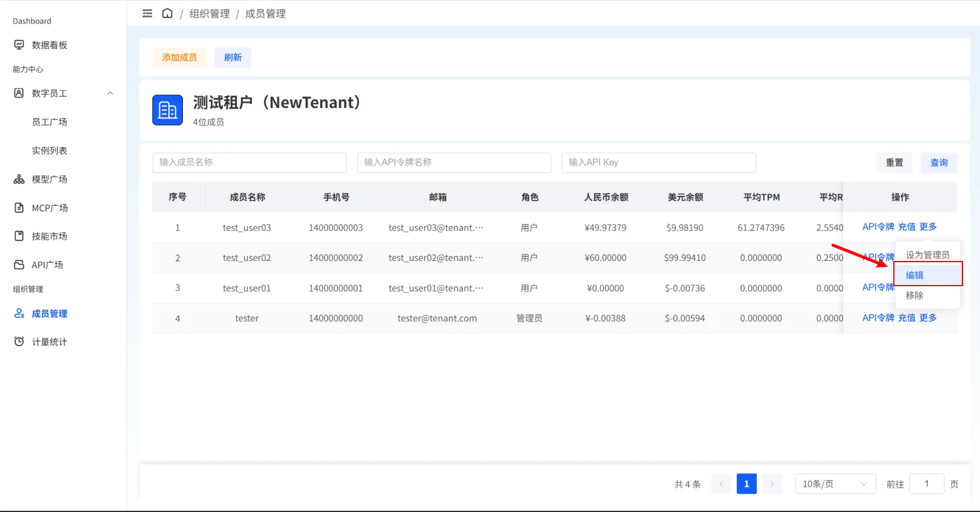Click 组织管理 in the breadcrumb
The width and height of the screenshot is (980, 512).
210,13
